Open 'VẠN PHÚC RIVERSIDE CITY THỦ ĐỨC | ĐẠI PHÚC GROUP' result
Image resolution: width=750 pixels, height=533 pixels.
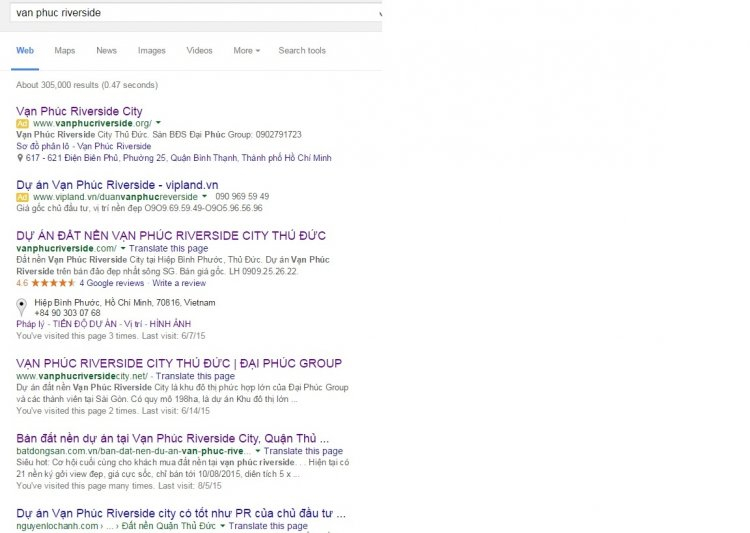[x=179, y=363]
